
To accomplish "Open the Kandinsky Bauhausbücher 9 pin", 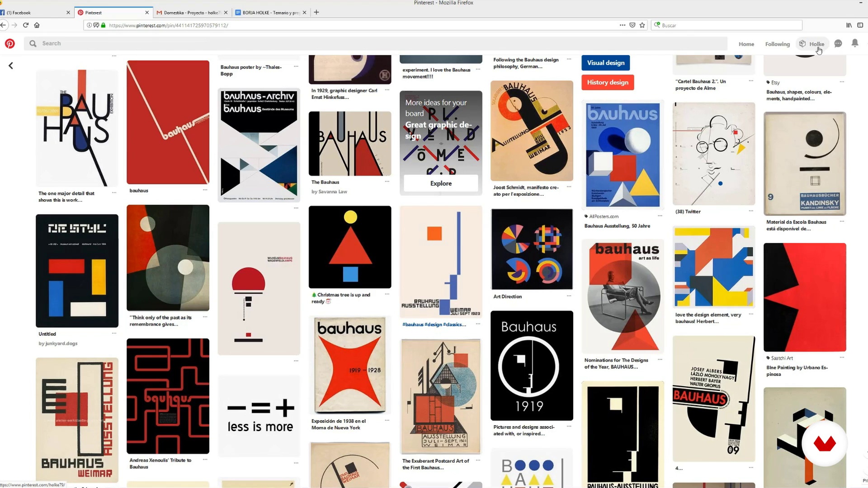I will pos(805,164).
